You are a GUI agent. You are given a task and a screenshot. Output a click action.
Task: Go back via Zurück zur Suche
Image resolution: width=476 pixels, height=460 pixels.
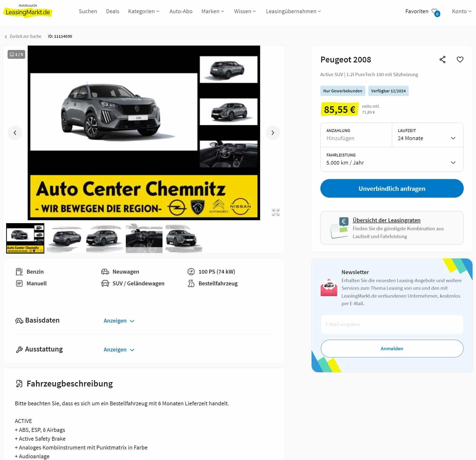23,36
